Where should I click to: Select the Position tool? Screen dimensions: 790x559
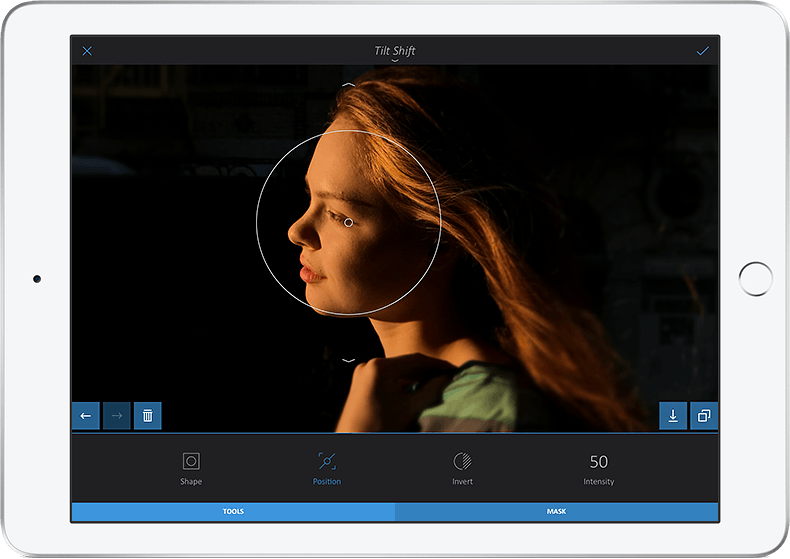pos(327,468)
